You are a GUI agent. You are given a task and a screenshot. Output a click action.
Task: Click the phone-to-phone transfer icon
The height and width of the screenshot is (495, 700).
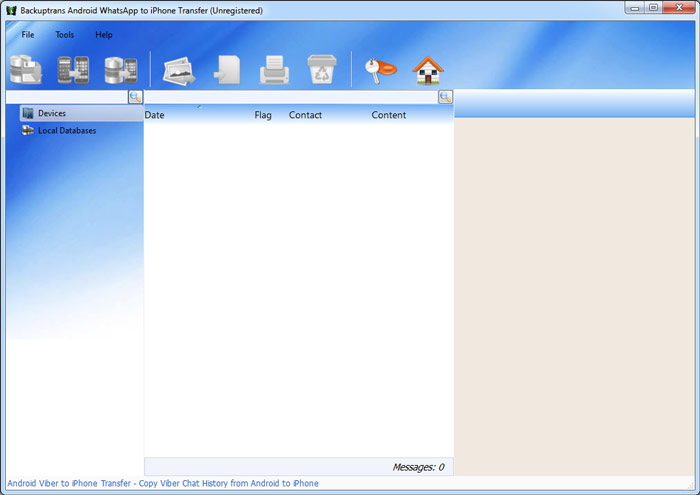point(73,70)
